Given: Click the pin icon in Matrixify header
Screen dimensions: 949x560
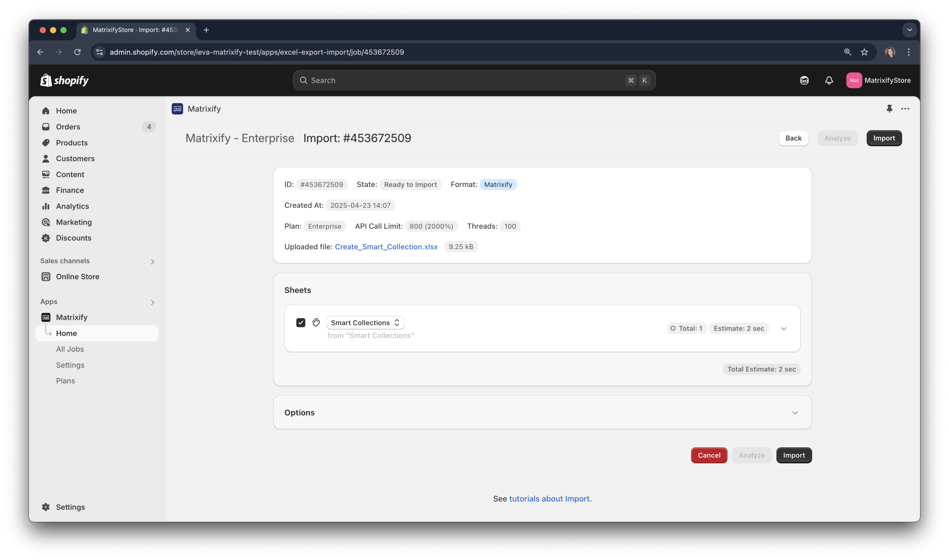Looking at the screenshot, I should (x=889, y=109).
